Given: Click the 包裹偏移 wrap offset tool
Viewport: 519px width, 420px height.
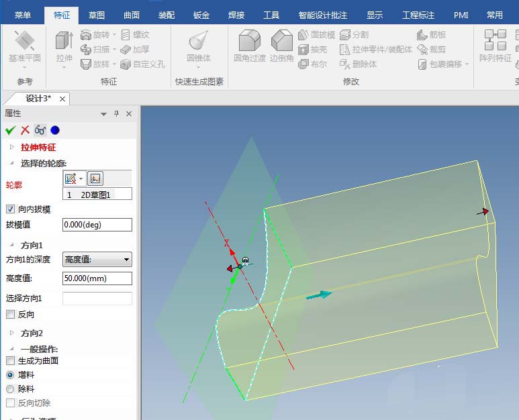Looking at the screenshot, I should coord(440,64).
